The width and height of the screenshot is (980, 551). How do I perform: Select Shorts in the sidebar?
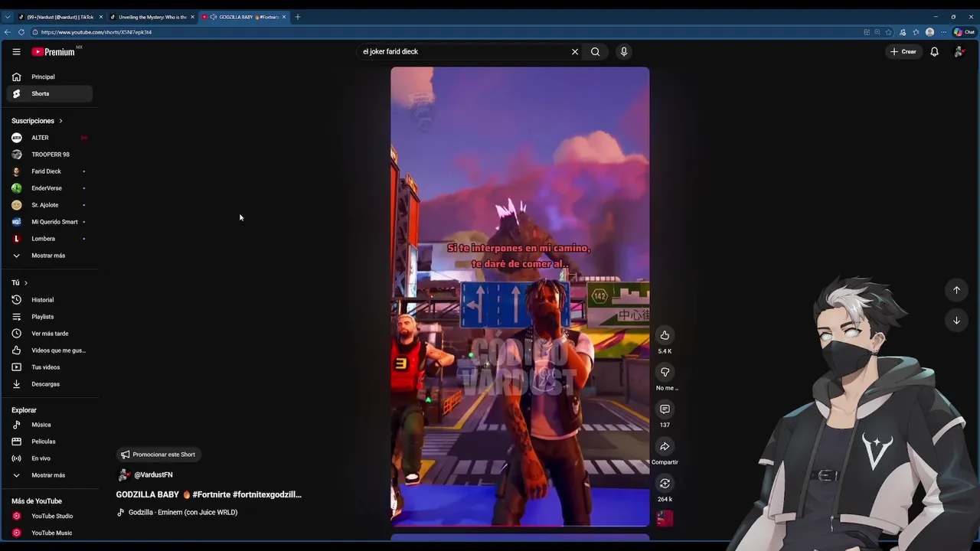[50, 93]
